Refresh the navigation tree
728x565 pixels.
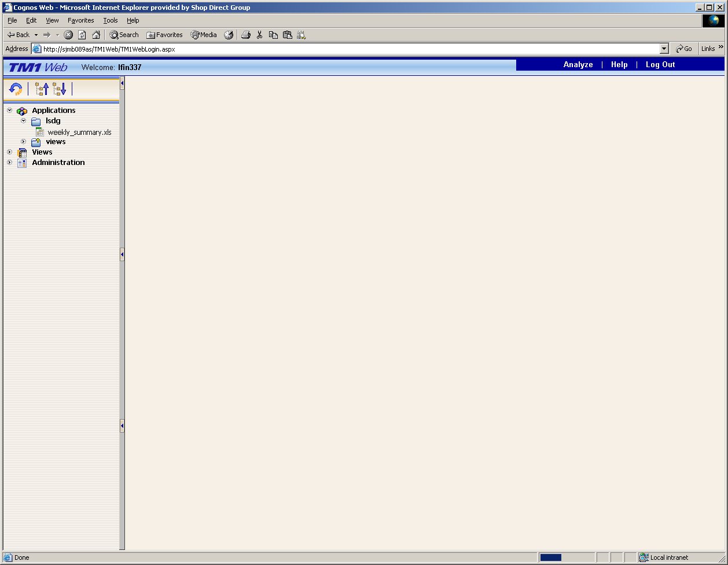click(15, 89)
